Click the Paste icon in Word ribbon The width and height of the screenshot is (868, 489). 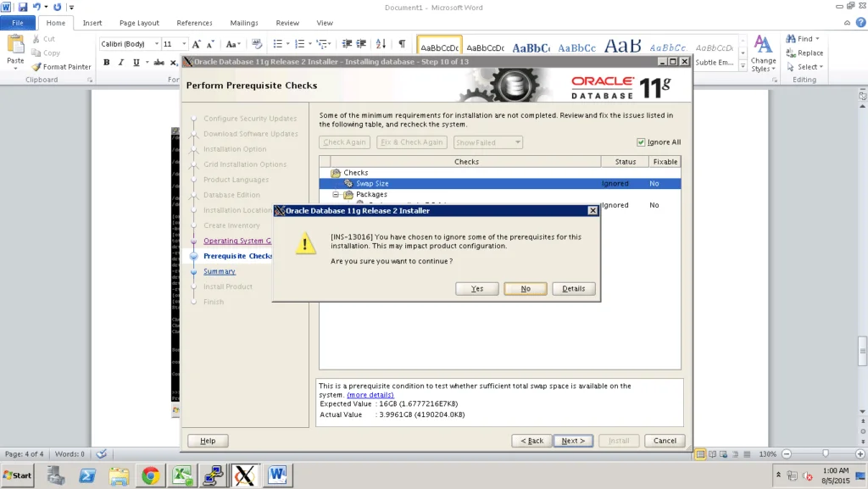pos(15,44)
